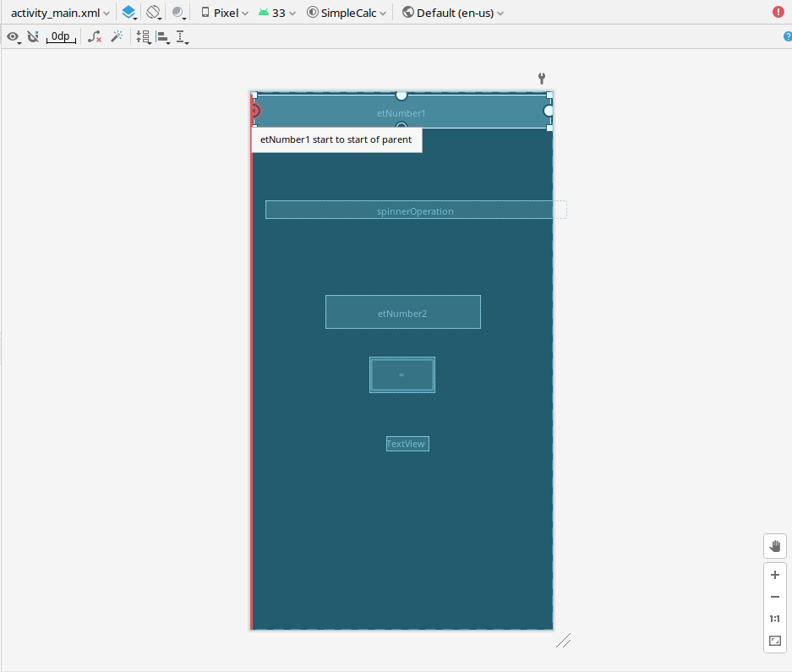Add a vertical Guideline

tap(181, 36)
